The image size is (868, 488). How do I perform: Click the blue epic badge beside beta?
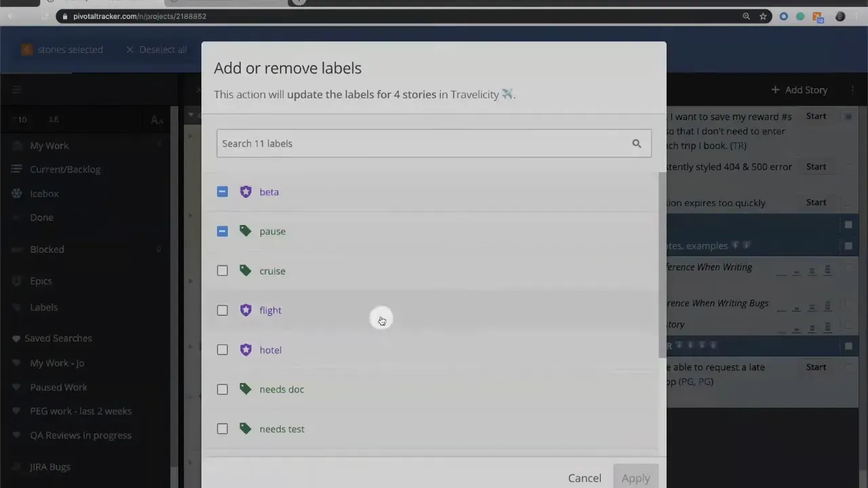pos(245,192)
